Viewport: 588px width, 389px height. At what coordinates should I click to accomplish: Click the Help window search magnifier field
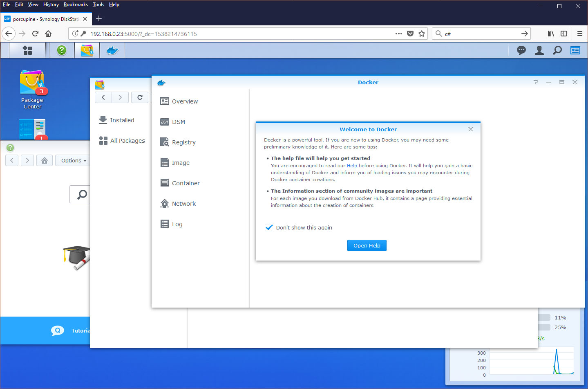tap(80, 194)
